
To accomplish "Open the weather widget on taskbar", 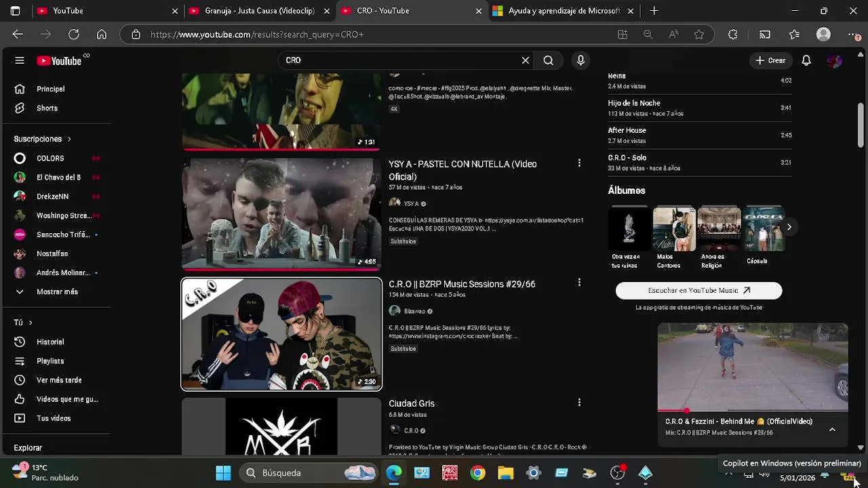I will 45,472.
